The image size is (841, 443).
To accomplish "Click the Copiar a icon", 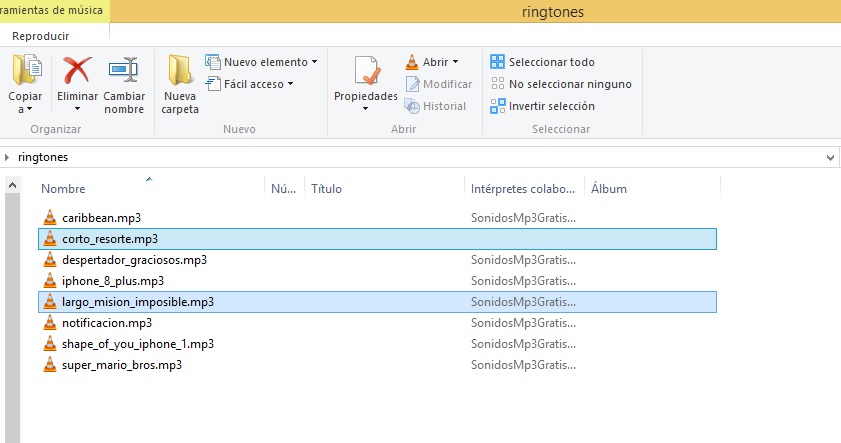I will coord(26,72).
